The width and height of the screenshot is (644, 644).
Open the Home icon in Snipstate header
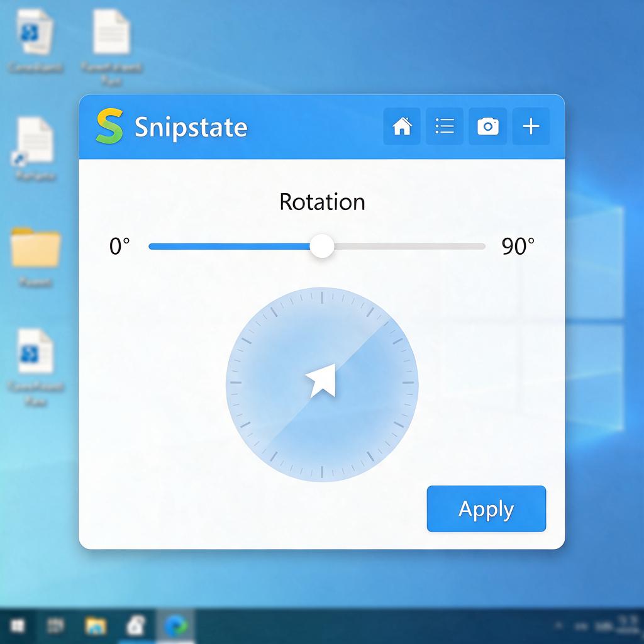click(x=402, y=126)
